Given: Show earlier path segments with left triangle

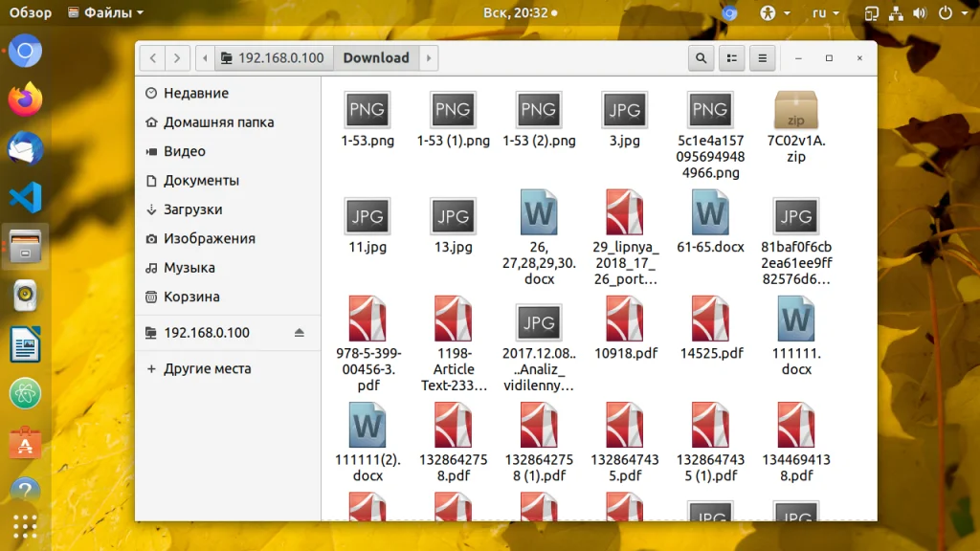Looking at the screenshot, I should coord(205,58).
